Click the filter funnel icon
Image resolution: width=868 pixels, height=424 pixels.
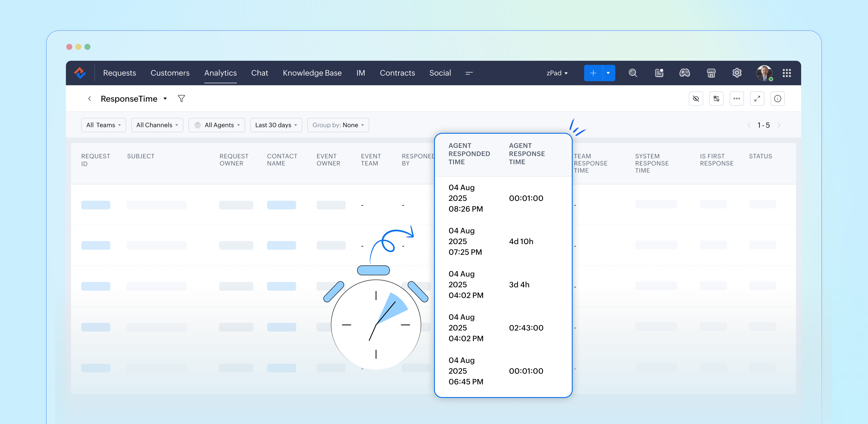pyautogui.click(x=181, y=98)
